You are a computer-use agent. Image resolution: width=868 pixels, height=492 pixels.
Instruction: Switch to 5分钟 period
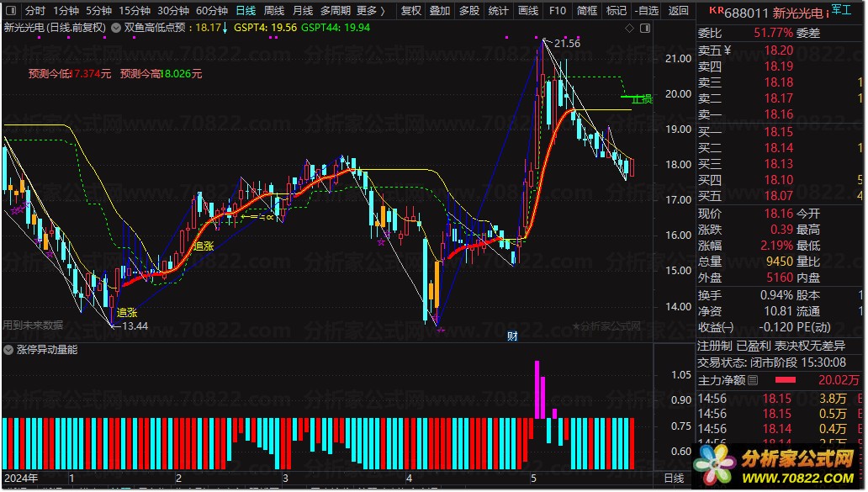tap(98, 11)
